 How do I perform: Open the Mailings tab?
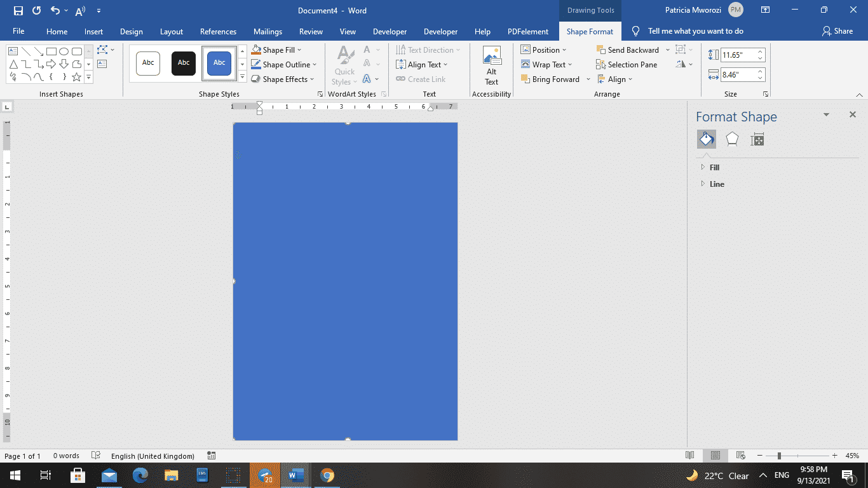268,31
